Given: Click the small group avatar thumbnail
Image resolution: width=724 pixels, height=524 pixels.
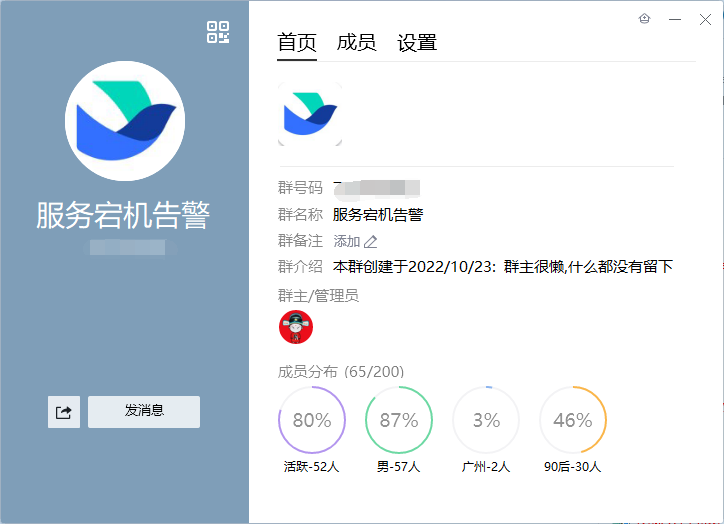Looking at the screenshot, I should pyautogui.click(x=310, y=114).
